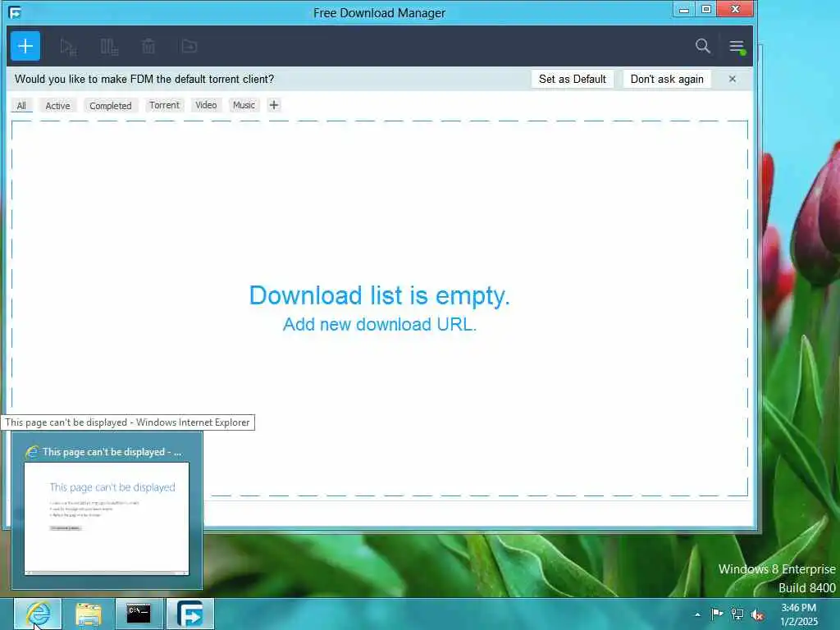The image size is (840, 630).
Task: Maximize the Free Download Manager window
Action: click(x=706, y=10)
